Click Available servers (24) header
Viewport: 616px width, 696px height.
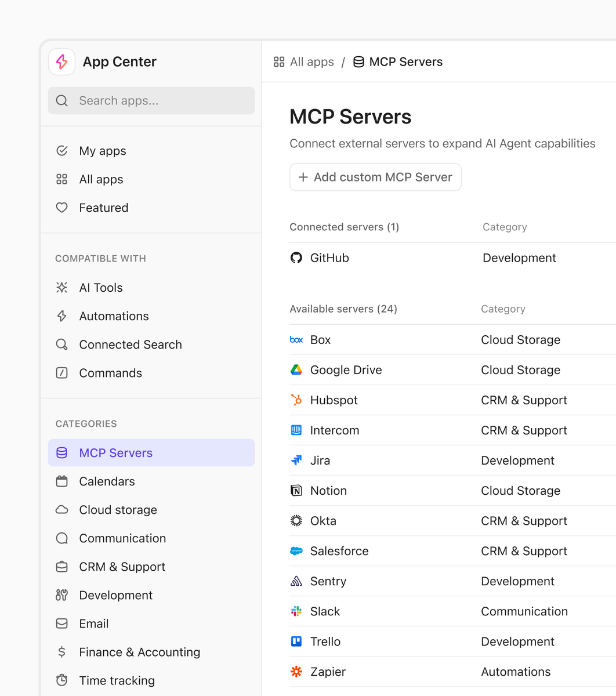point(343,309)
